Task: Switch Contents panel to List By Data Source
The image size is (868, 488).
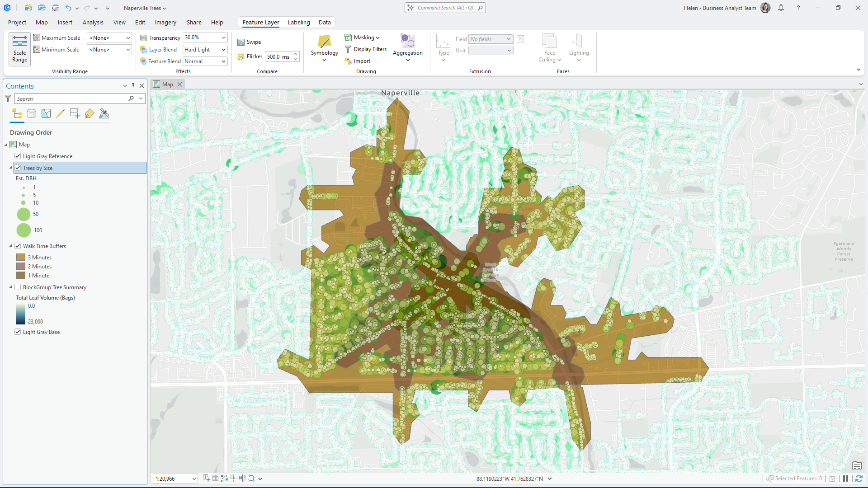Action: pos(32,113)
